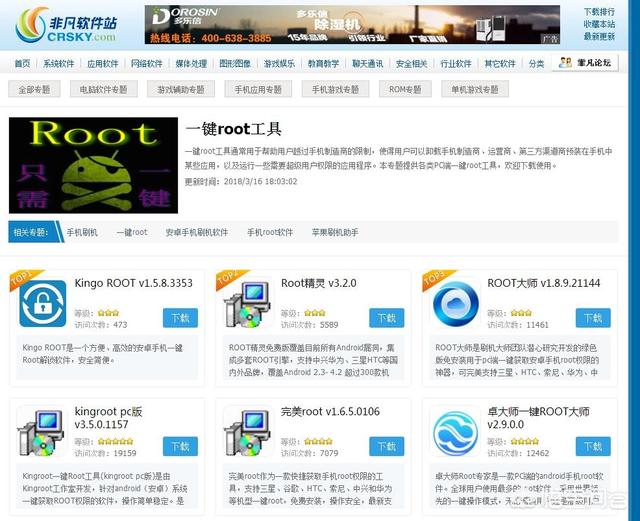This screenshot has height=521, width=640.
Task: Open the 卓大师 blue wave icon
Action: click(456, 433)
